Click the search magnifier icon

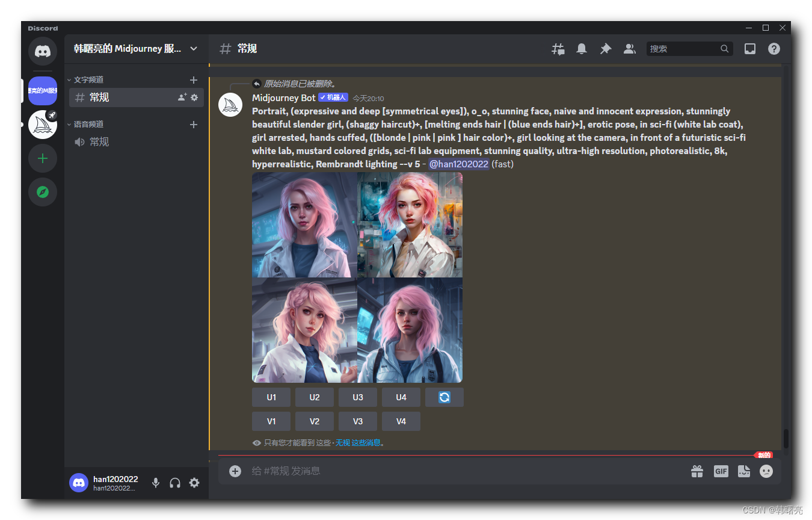tap(725, 49)
